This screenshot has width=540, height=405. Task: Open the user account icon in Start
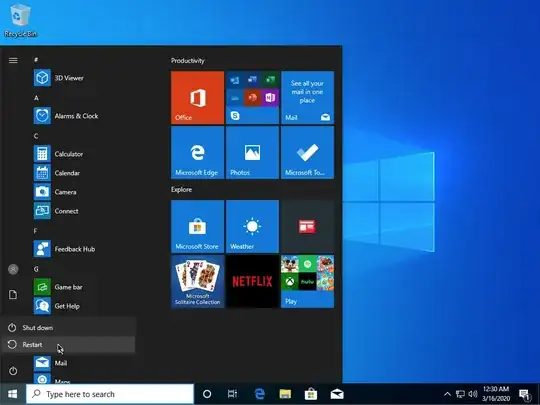tap(13, 269)
